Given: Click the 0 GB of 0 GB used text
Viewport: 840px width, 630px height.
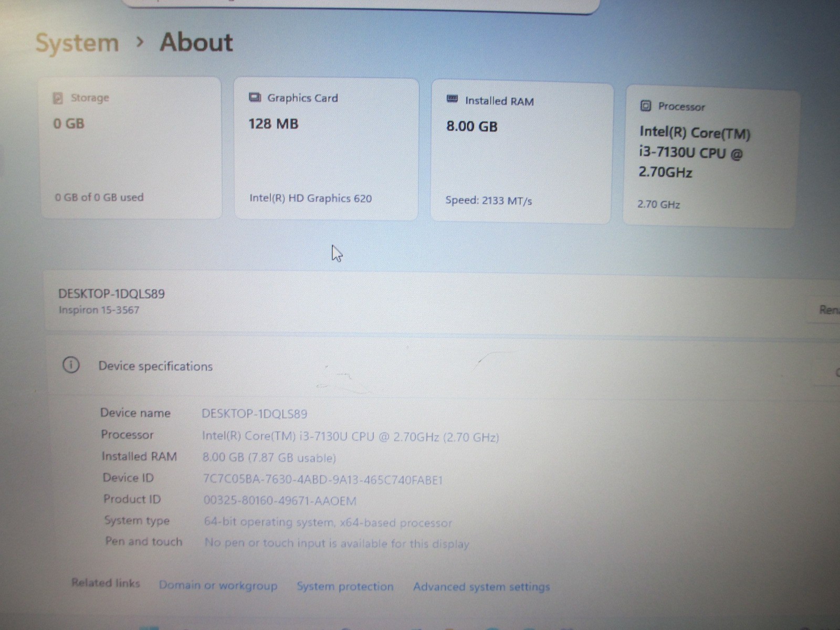Looking at the screenshot, I should tap(99, 197).
